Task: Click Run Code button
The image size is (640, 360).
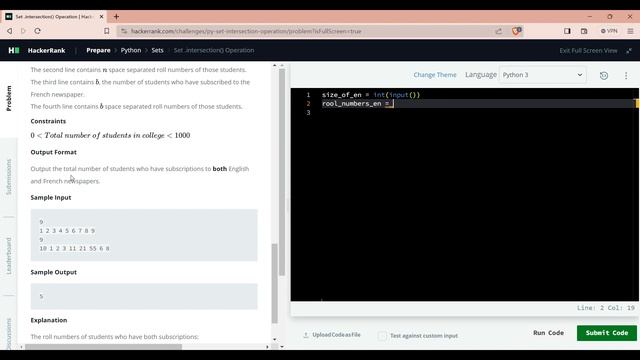Action: tap(548, 333)
